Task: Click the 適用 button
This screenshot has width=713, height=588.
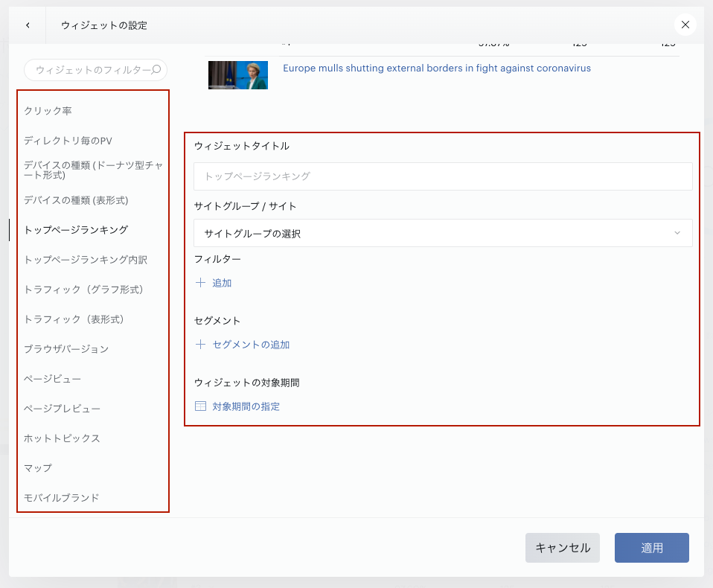Action: point(652,548)
